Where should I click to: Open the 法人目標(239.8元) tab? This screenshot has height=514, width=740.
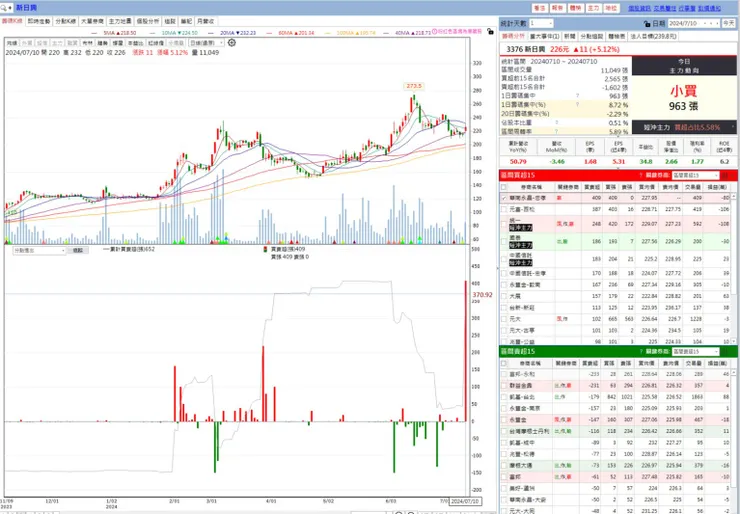coord(654,36)
